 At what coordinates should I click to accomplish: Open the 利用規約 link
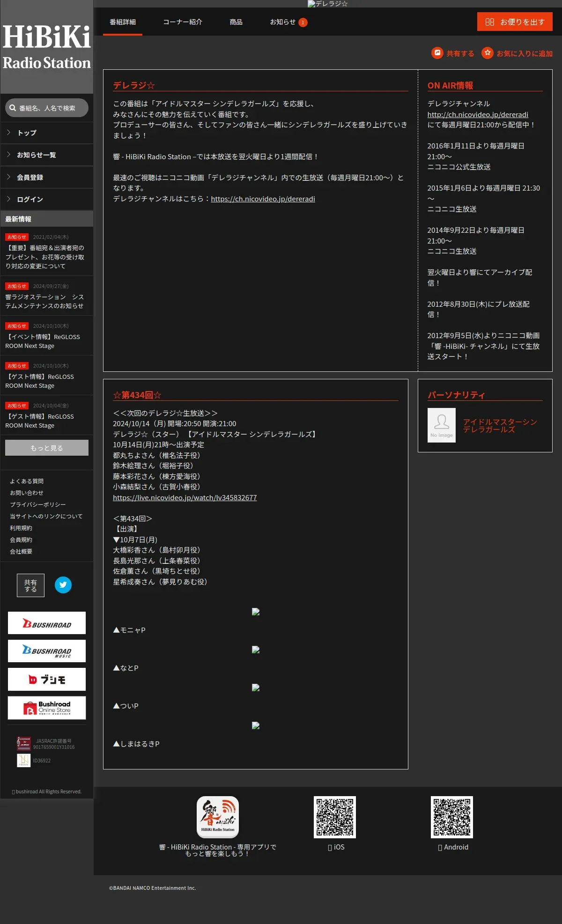point(21,528)
